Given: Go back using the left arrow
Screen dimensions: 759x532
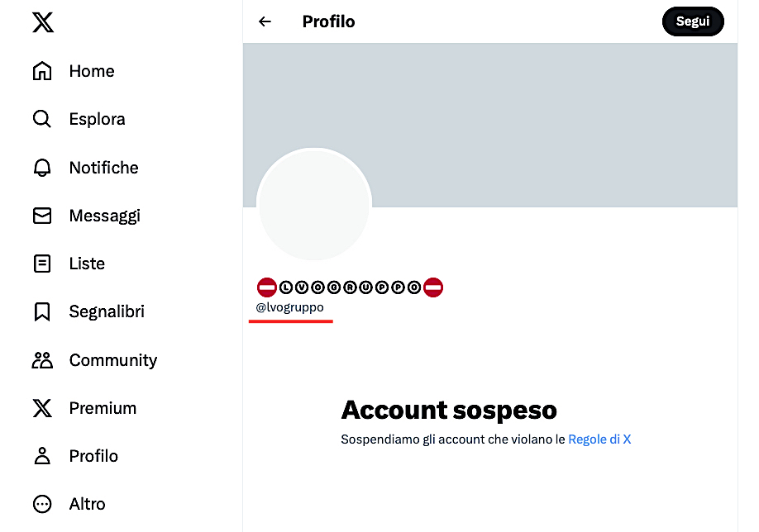Looking at the screenshot, I should coord(265,21).
